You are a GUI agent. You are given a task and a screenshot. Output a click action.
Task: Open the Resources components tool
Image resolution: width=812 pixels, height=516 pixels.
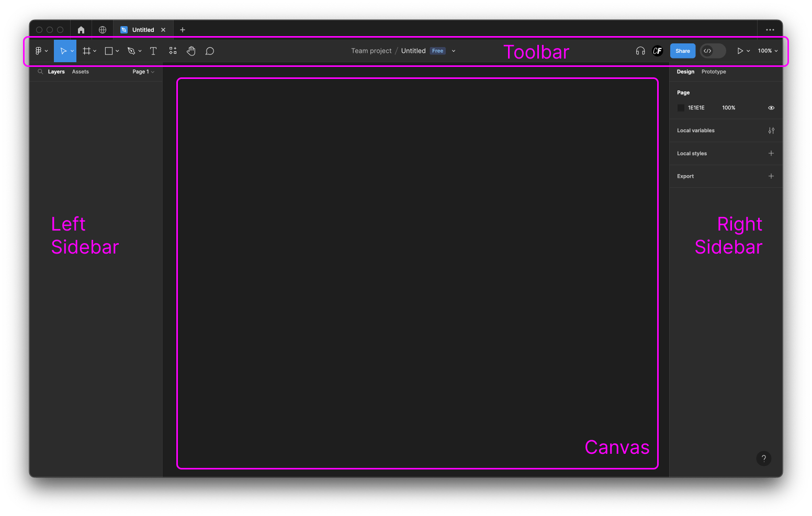pyautogui.click(x=173, y=51)
